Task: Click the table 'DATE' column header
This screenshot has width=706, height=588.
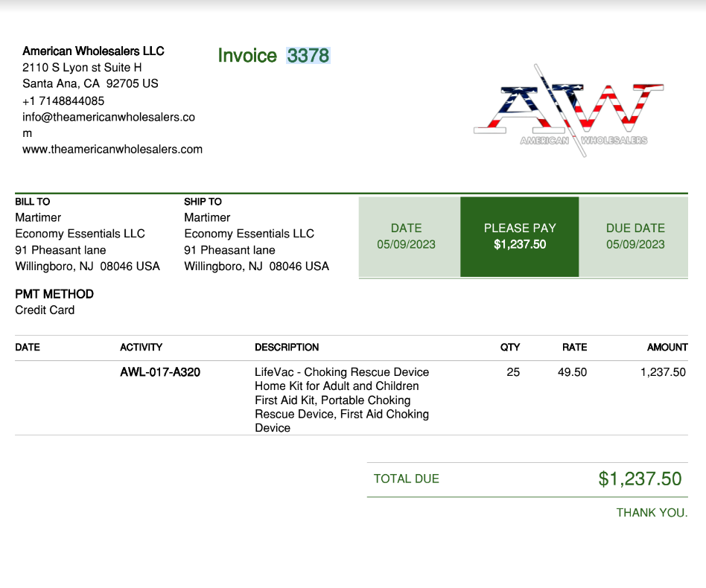Action: (x=28, y=348)
